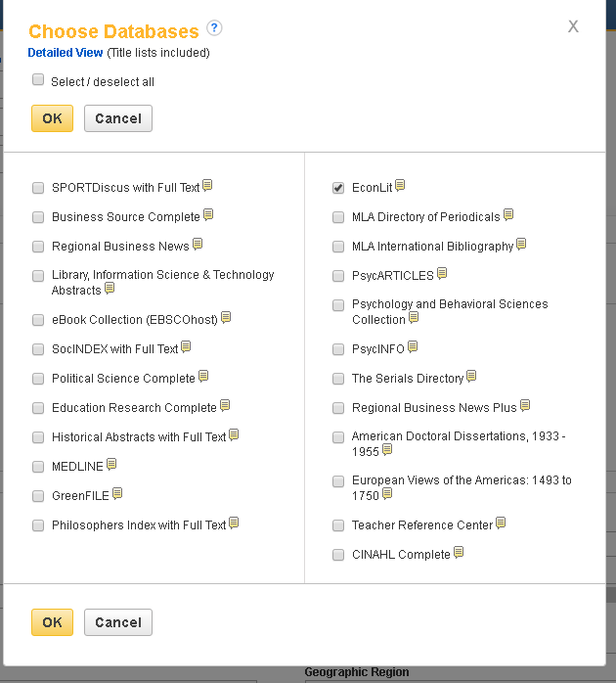Check the PsycARTICLES checkbox
This screenshot has height=683, width=616.
tap(338, 276)
